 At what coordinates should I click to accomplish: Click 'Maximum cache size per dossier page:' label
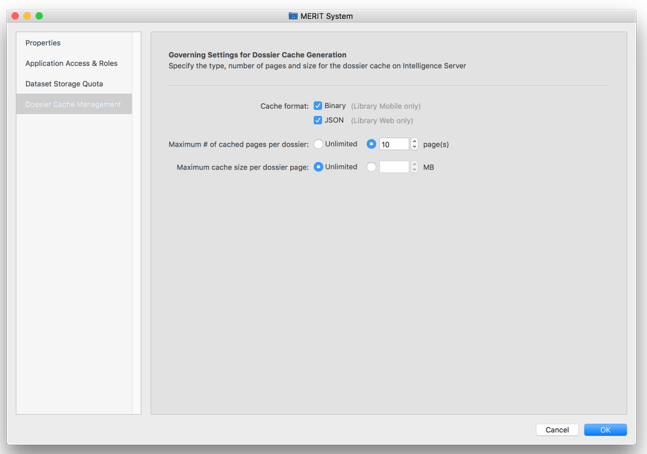[x=243, y=167]
